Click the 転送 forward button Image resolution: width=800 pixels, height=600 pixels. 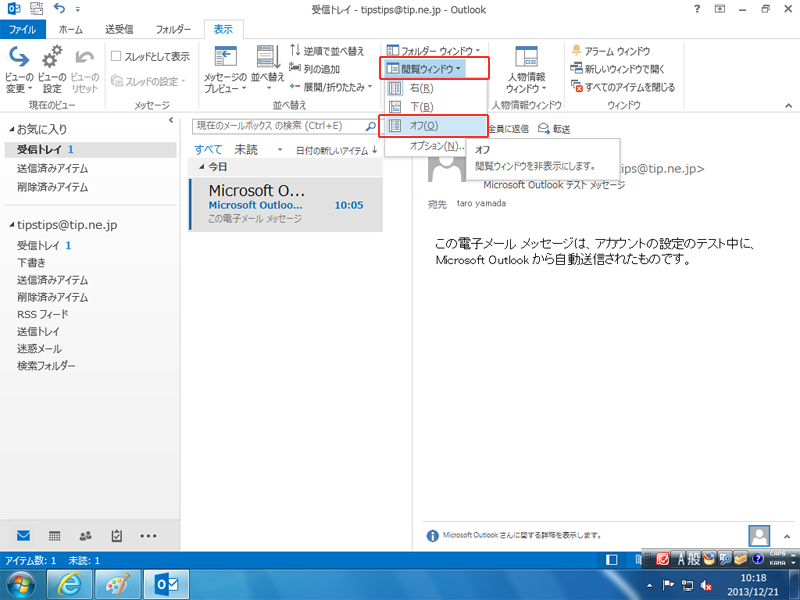[x=554, y=129]
